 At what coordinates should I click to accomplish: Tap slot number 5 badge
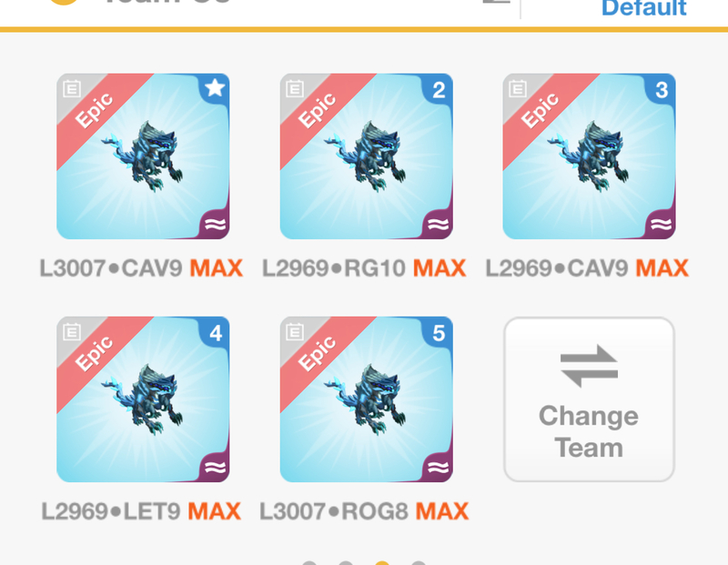(x=439, y=332)
